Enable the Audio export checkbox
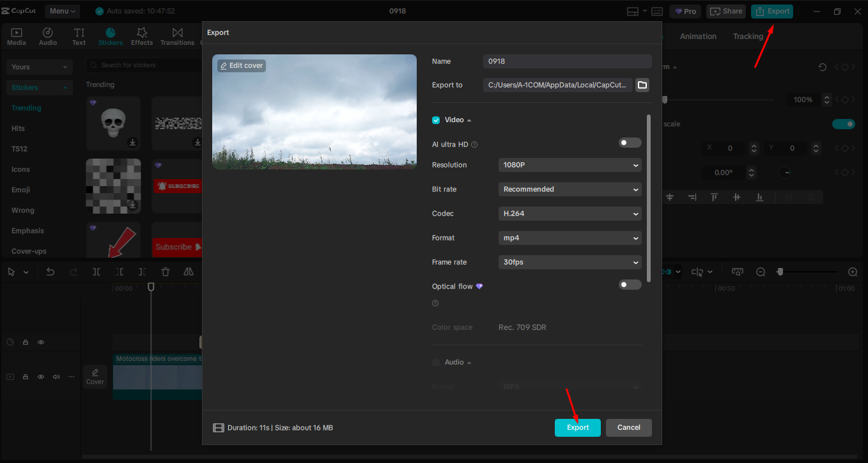The image size is (868, 463). pos(436,362)
